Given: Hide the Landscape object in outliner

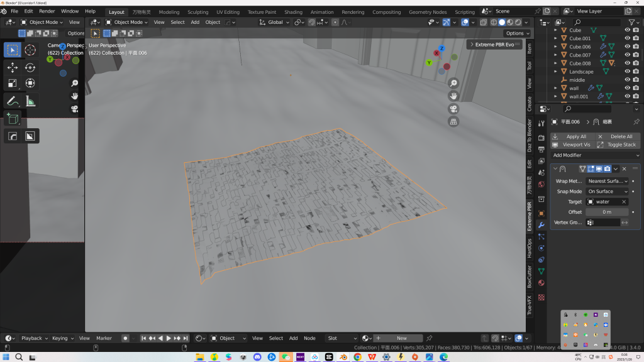Looking at the screenshot, I should [x=627, y=72].
